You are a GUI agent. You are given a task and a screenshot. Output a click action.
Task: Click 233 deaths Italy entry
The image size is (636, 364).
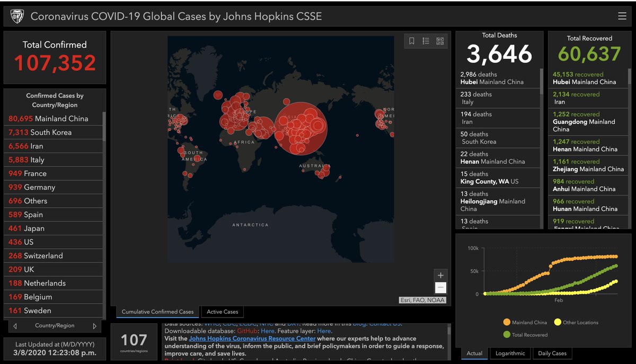(498, 98)
